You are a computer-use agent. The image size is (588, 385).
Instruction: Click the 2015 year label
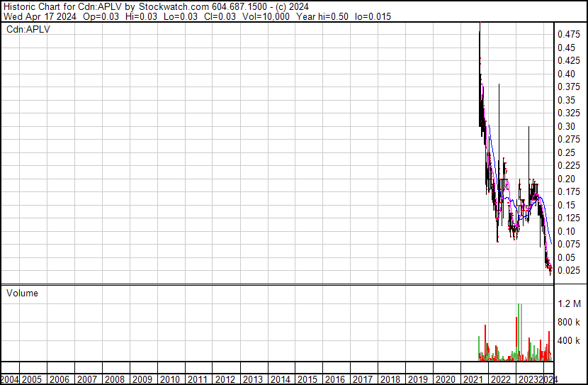click(307, 379)
